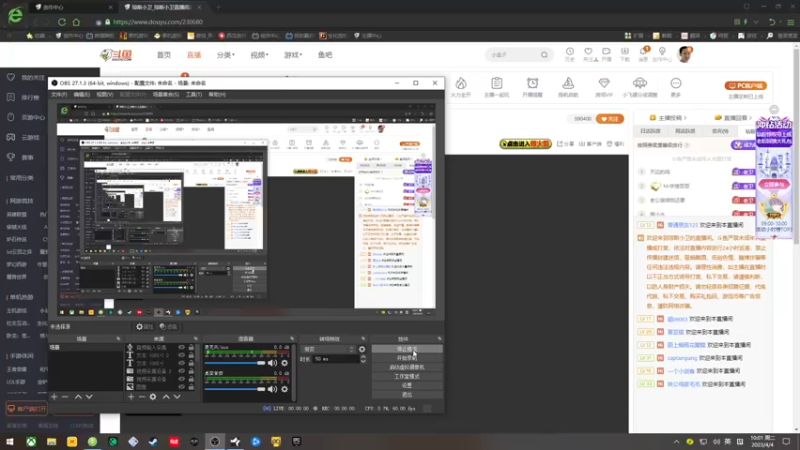Toggle visibility of 视频采集设备 2 source
800x450 pixels.
point(181,371)
